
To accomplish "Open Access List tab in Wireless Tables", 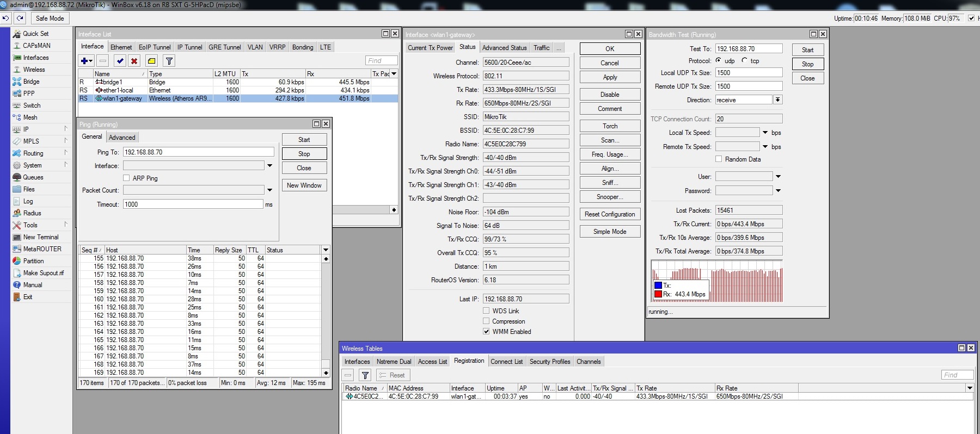I will click(x=432, y=362).
